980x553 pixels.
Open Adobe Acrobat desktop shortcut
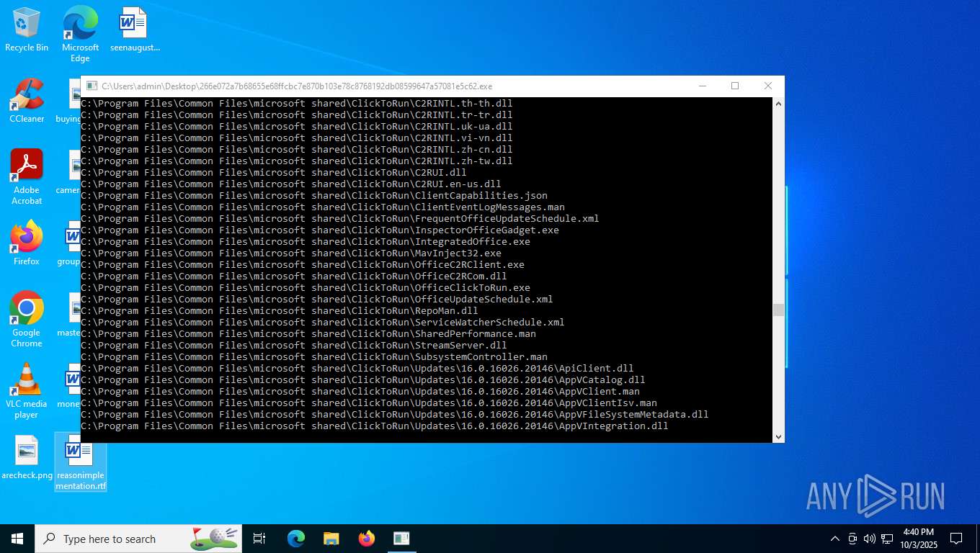[27, 177]
